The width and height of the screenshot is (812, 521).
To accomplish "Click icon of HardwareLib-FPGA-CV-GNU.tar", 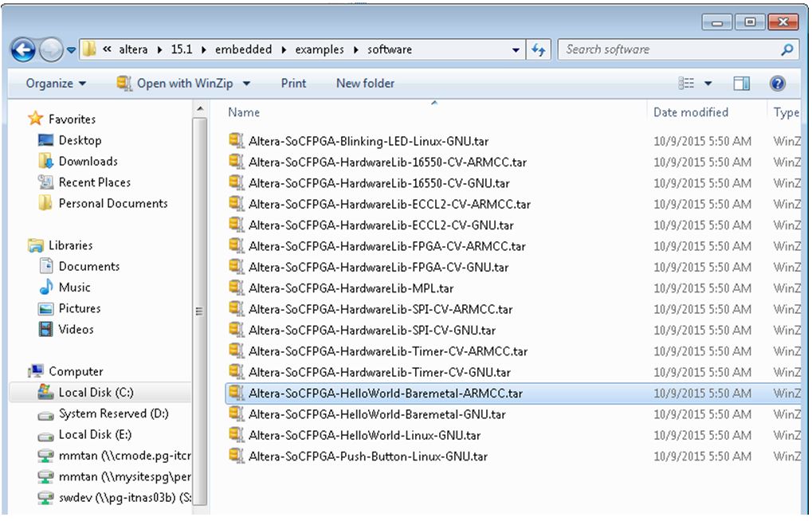I will [236, 266].
